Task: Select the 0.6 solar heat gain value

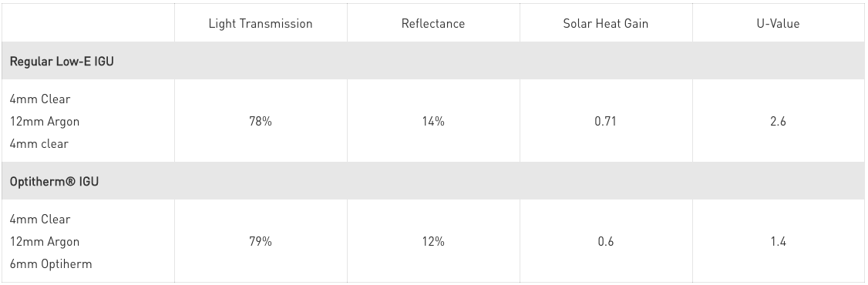Action: (x=606, y=241)
